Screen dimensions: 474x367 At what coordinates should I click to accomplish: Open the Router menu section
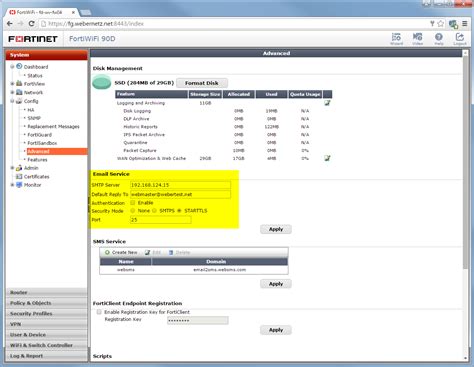click(47, 292)
